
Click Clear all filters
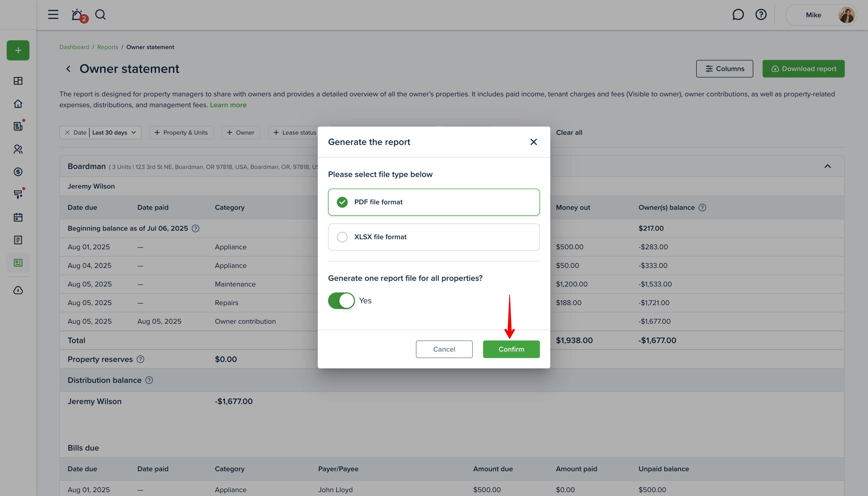coord(569,133)
